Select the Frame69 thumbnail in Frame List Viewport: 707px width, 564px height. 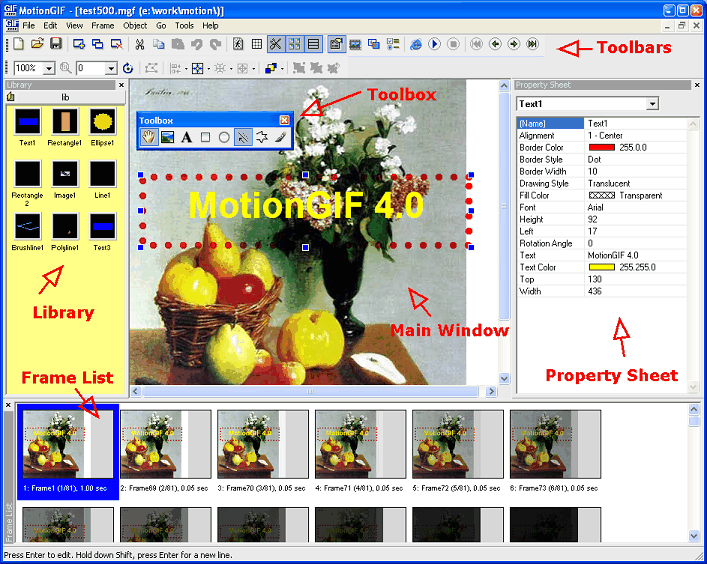[x=165, y=445]
